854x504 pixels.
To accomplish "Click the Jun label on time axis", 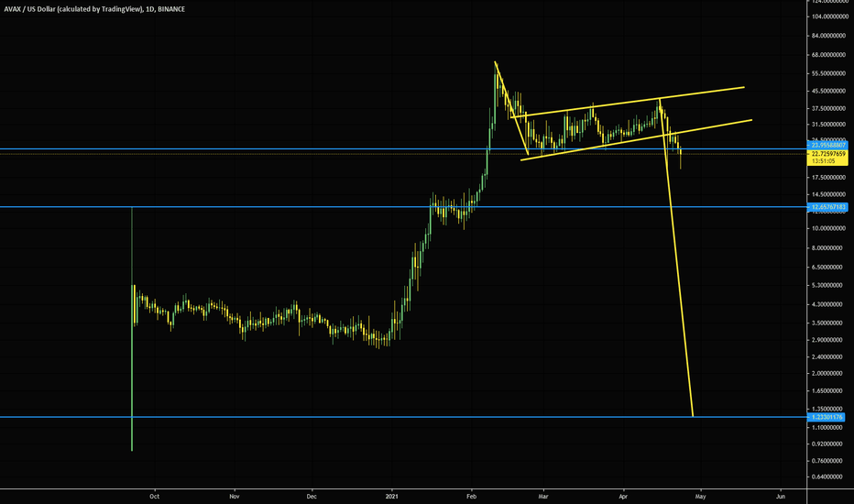I will point(781,497).
